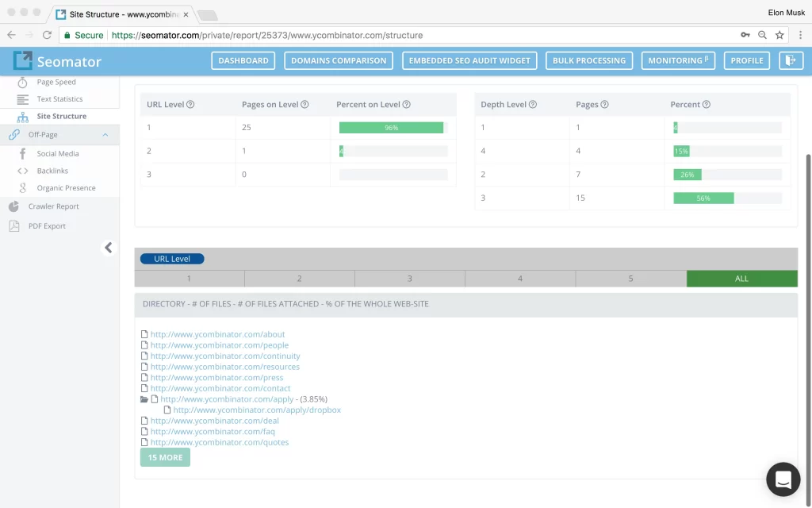The width and height of the screenshot is (812, 508).
Task: Open the ycombinator.com/press link
Action: 217,378
